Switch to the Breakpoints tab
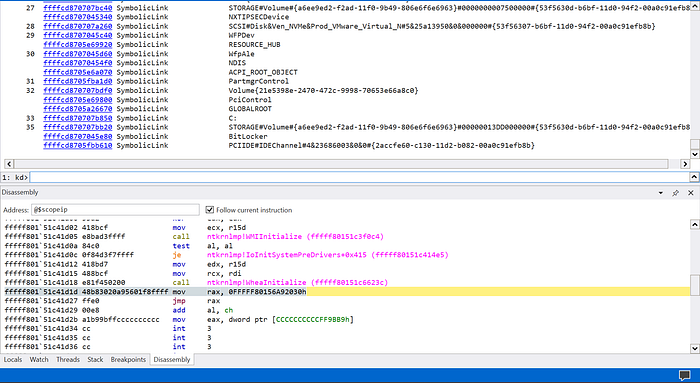The width and height of the screenshot is (700, 383). click(x=128, y=359)
